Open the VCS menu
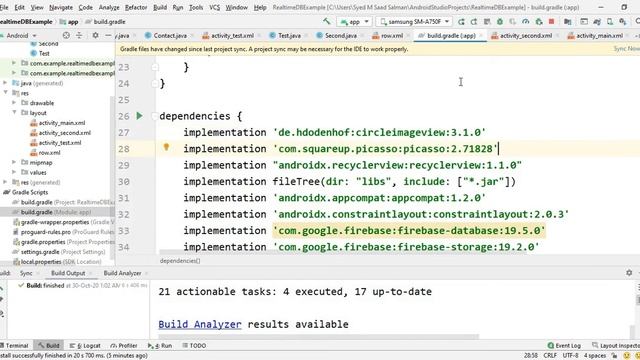Image resolution: width=640 pixels, height=360 pixels. [x=215, y=7]
